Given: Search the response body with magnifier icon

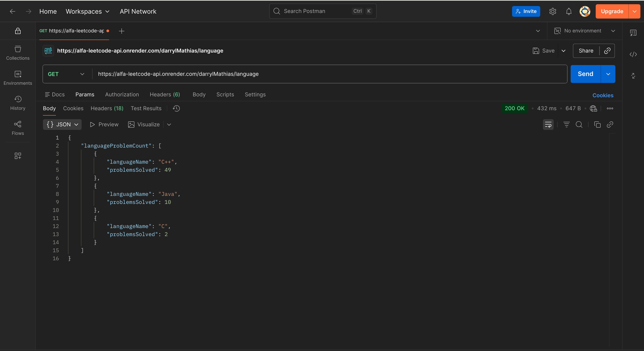Looking at the screenshot, I should 579,125.
